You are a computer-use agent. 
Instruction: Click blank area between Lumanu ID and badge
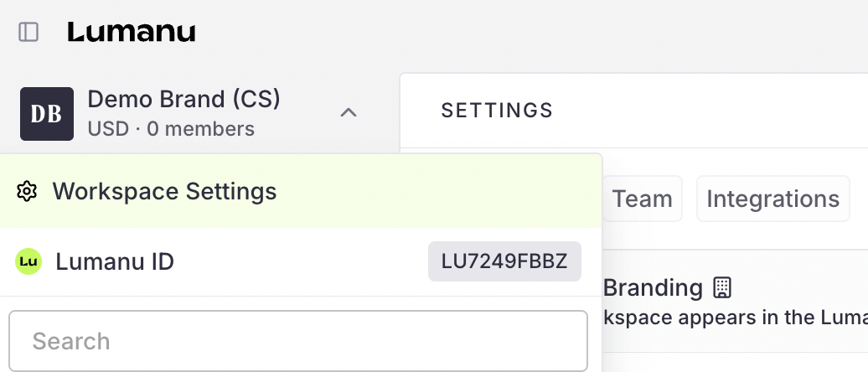point(302,262)
